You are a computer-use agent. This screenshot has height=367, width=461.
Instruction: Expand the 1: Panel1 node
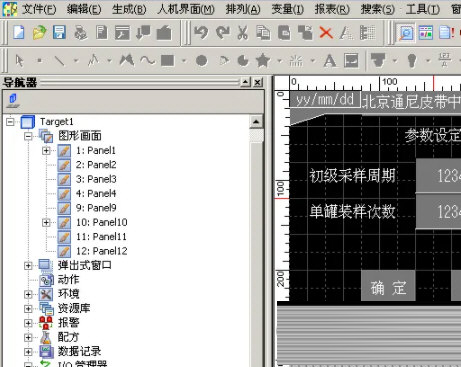point(46,150)
